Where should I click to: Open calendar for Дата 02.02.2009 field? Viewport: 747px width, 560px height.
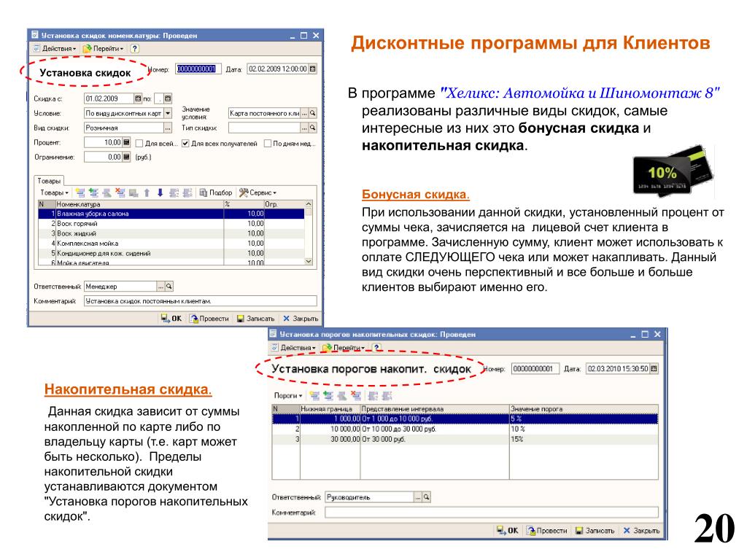coord(312,69)
